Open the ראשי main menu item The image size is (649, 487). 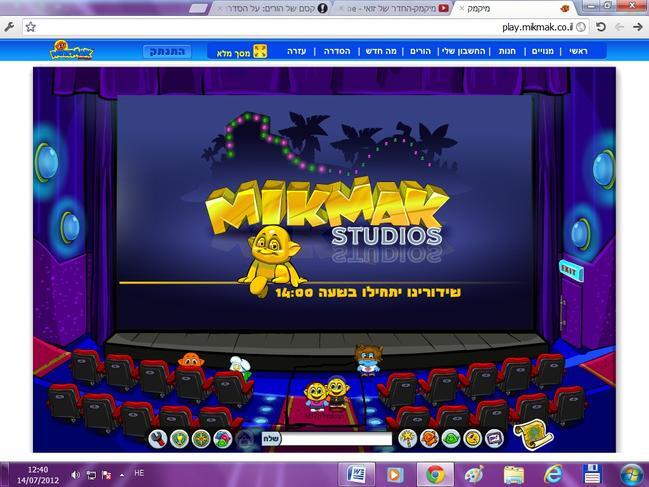(x=578, y=51)
